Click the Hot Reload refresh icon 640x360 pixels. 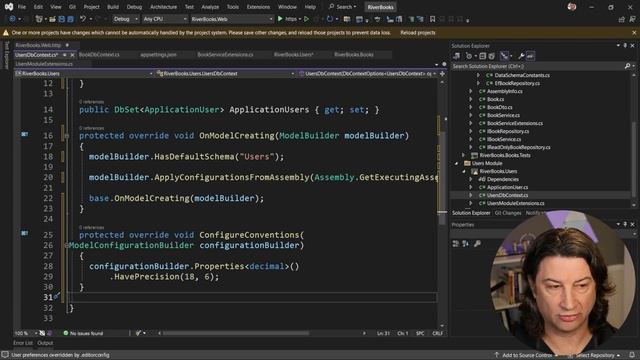330,19
